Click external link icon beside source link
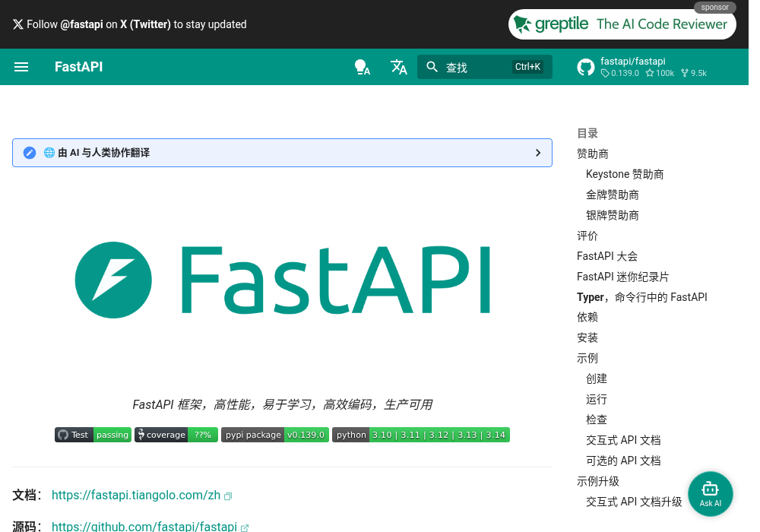 245,527
